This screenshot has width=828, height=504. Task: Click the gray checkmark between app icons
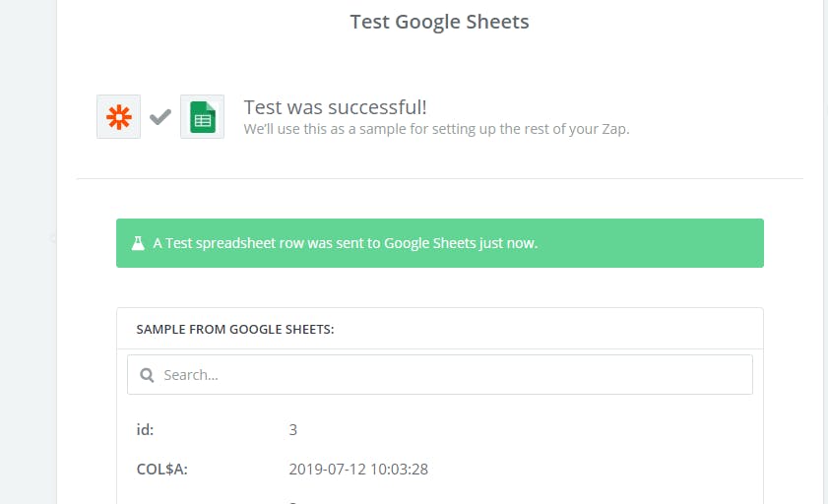(x=160, y=116)
